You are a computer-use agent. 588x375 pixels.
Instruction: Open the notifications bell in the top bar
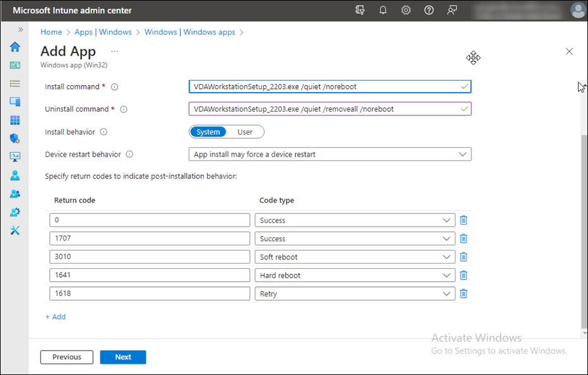[383, 10]
